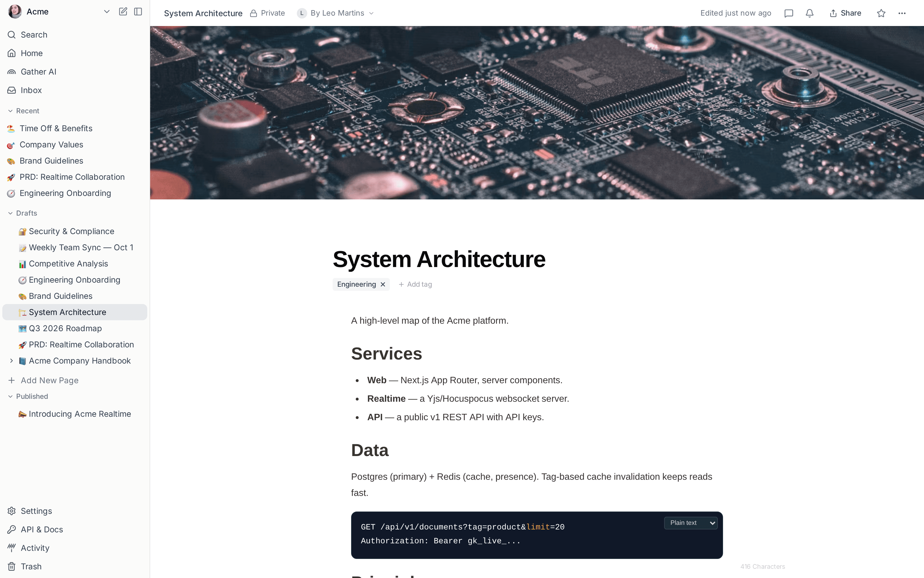Open Settings gear in sidebar
The height and width of the screenshot is (578, 924).
click(75, 511)
